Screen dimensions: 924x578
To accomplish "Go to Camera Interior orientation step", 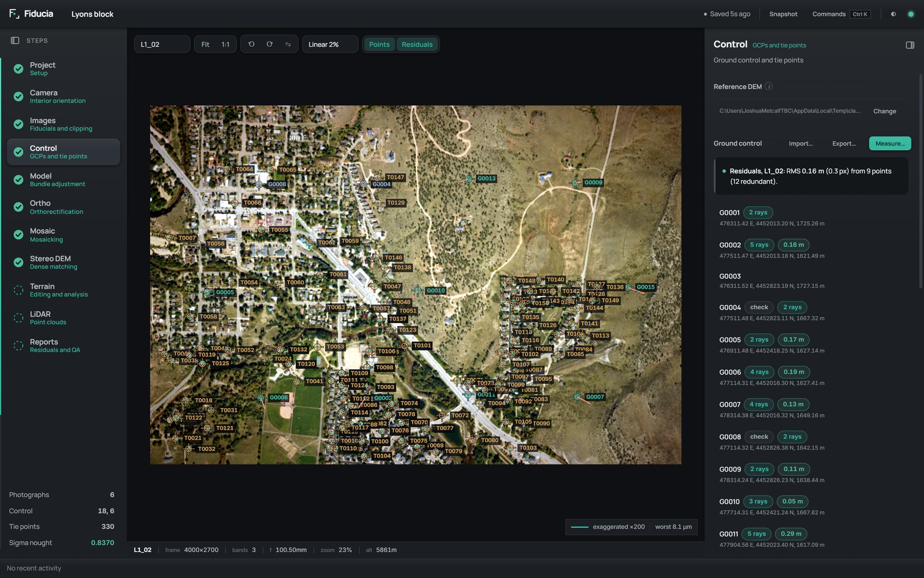I will coord(64,96).
